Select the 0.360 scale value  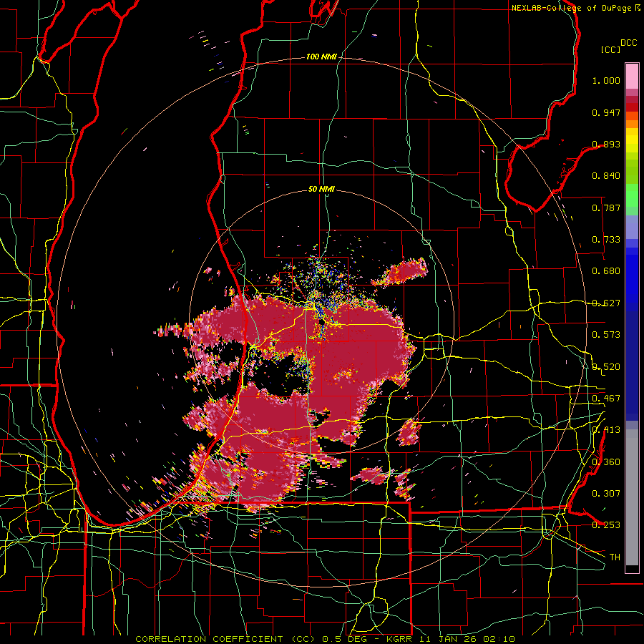[606, 462]
